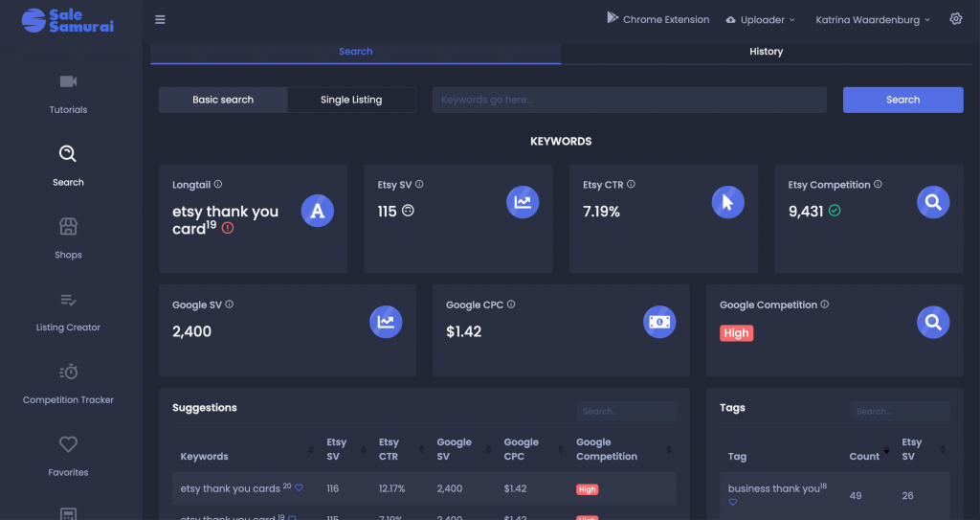The width and height of the screenshot is (980, 520).
Task: Sort suggestions by Etsy SV column
Action: tap(337, 449)
